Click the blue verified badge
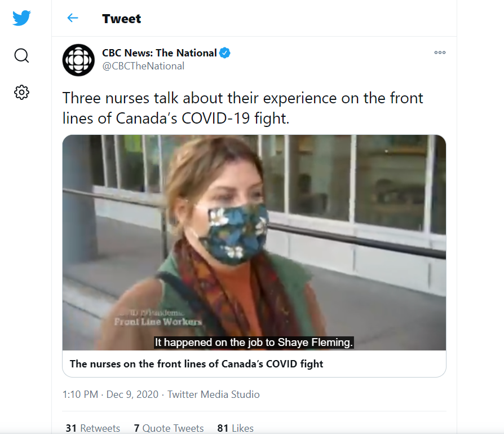The width and height of the screenshot is (504, 434). (x=225, y=53)
